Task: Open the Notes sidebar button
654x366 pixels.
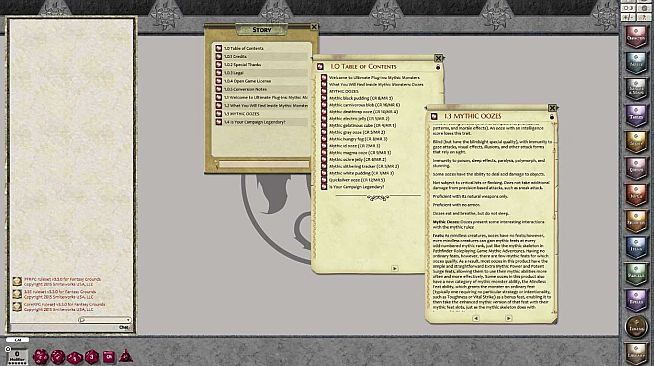Action: 636,63
